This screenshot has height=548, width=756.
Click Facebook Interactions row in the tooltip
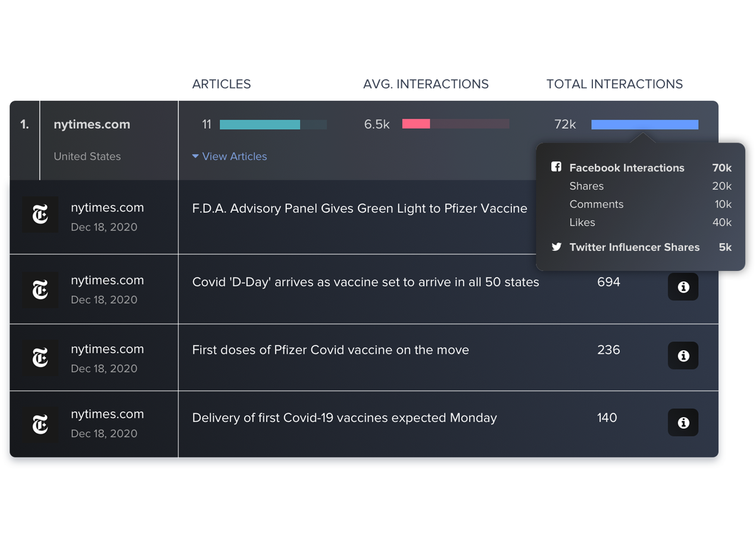tap(626, 168)
